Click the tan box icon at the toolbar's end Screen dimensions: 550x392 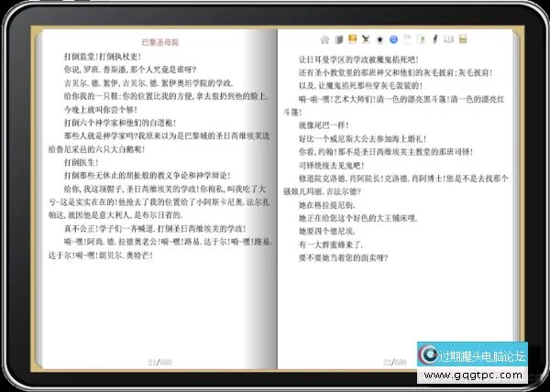click(x=463, y=38)
